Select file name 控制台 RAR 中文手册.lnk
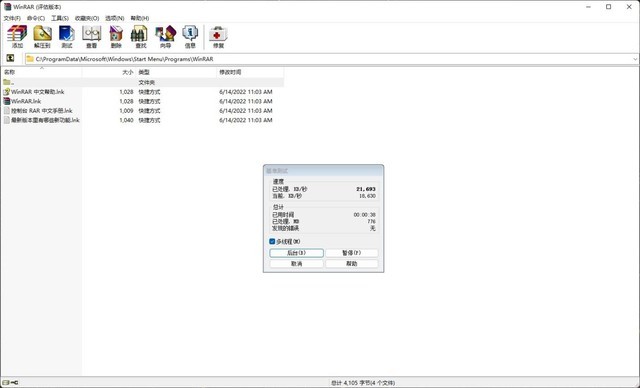The image size is (640, 388). point(42,111)
